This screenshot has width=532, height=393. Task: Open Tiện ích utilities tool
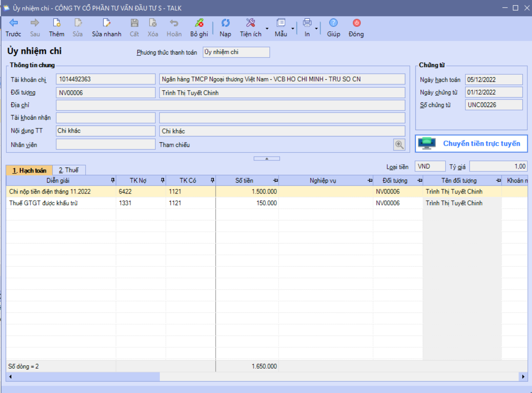point(250,28)
